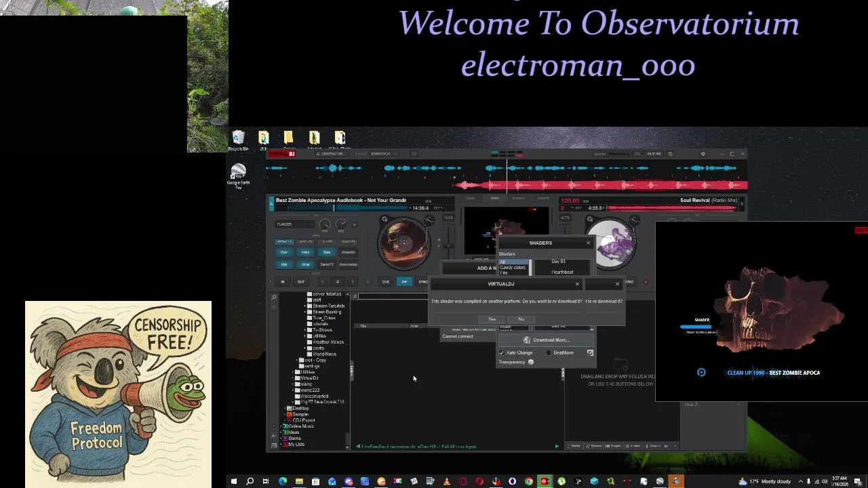868x488 pixels.
Task: Open the FLANGER effect dropdown
Action: [294, 224]
